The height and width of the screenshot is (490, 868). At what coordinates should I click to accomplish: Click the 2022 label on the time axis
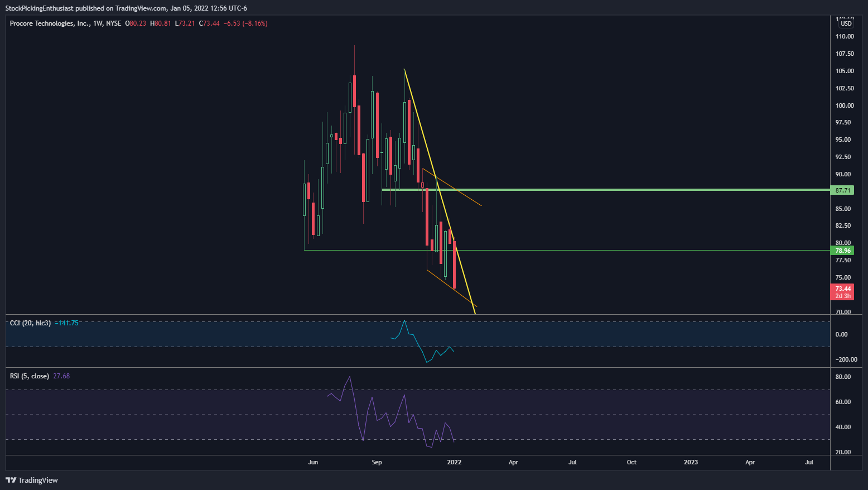(x=454, y=462)
